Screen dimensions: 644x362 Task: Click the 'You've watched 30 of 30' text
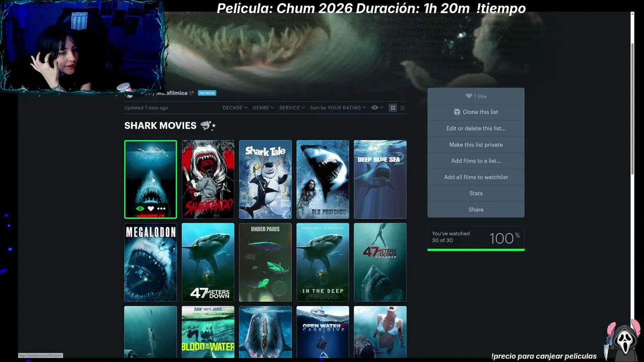click(x=451, y=237)
